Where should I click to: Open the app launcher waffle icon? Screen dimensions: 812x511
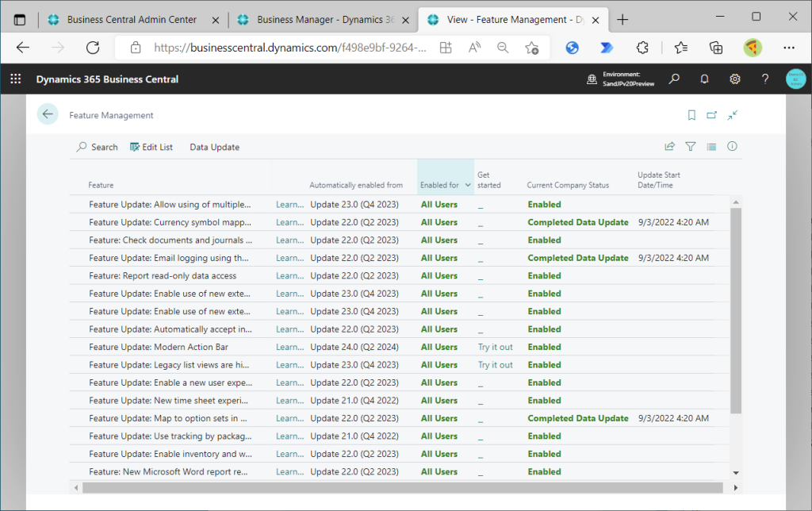tap(16, 79)
